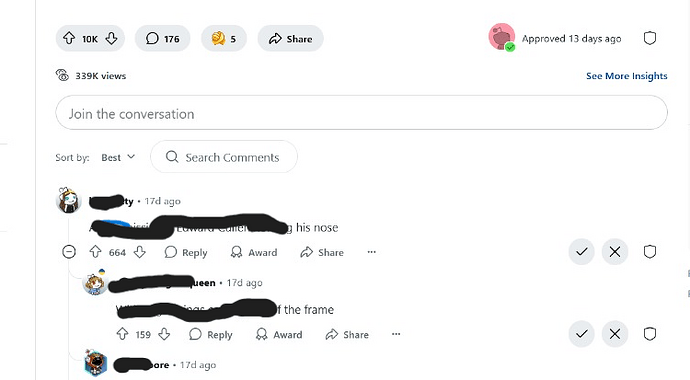Click the Search Comments box
This screenshot has height=380, width=690.
[x=224, y=157]
